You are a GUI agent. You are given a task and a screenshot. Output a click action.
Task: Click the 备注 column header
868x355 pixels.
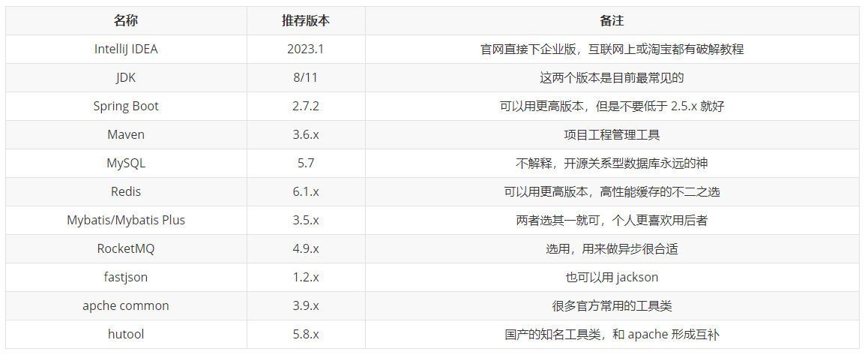click(612, 20)
